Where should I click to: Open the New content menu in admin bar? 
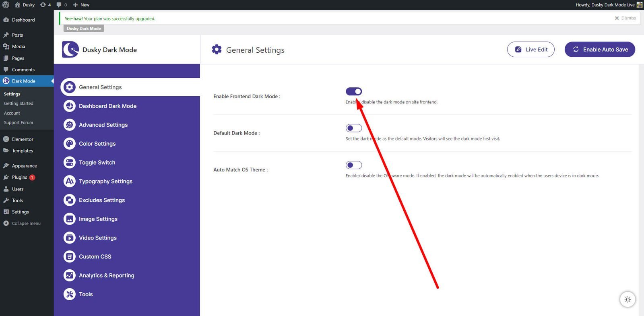81,5
